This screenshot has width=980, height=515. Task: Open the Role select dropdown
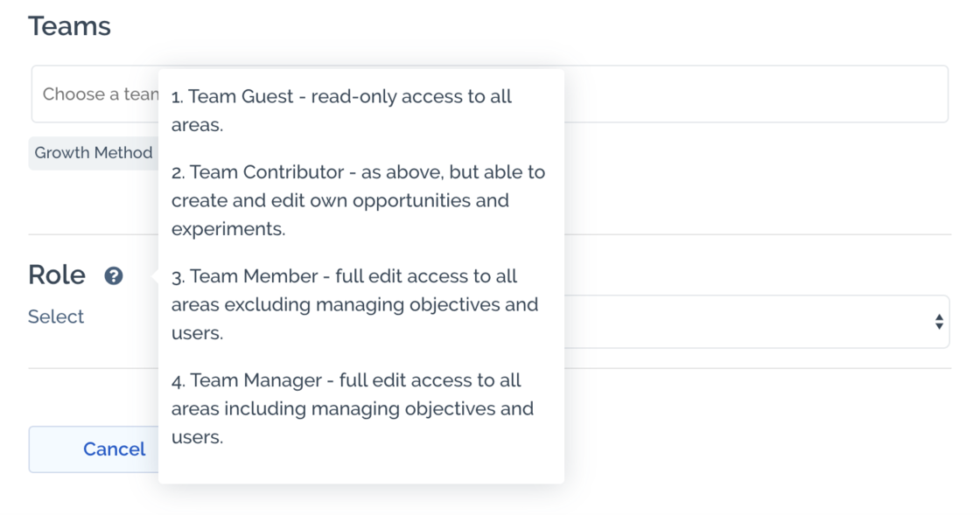(752, 322)
